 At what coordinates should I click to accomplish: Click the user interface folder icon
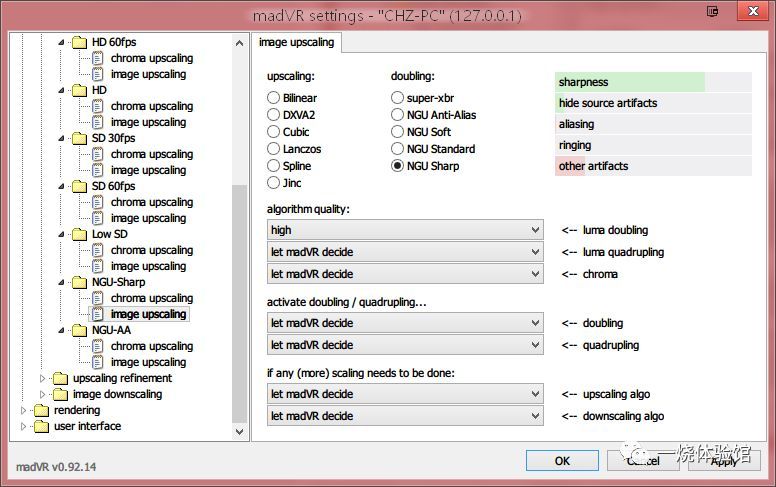coord(42,426)
